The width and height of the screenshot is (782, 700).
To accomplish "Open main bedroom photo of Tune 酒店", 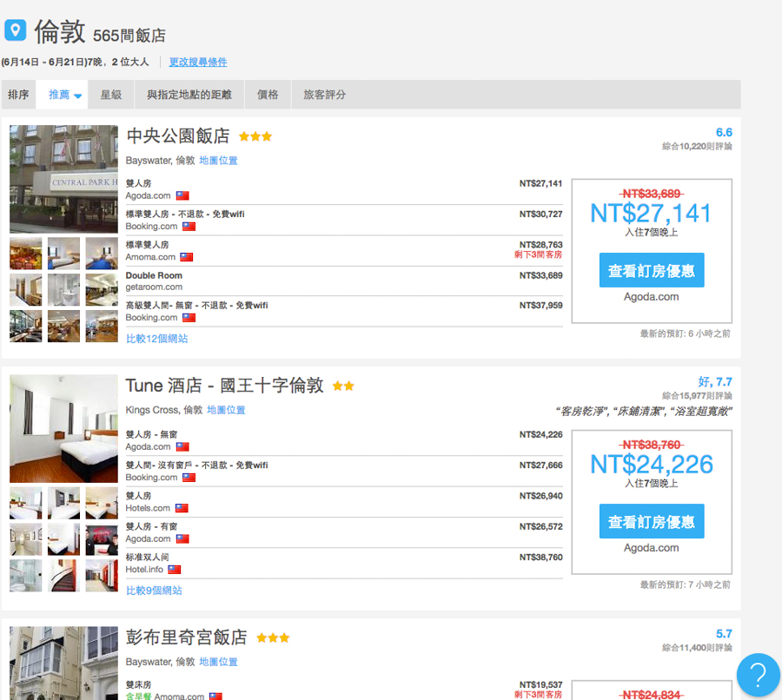I will (63, 429).
